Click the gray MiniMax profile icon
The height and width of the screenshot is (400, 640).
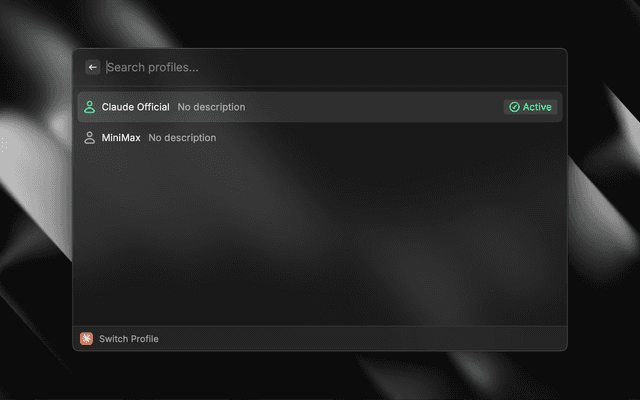coord(90,137)
